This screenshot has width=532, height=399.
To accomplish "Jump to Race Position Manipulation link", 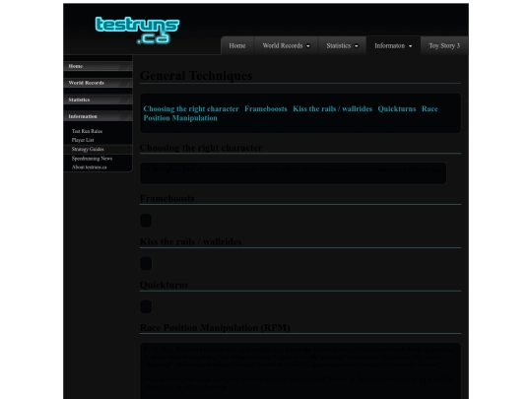I will [180, 118].
